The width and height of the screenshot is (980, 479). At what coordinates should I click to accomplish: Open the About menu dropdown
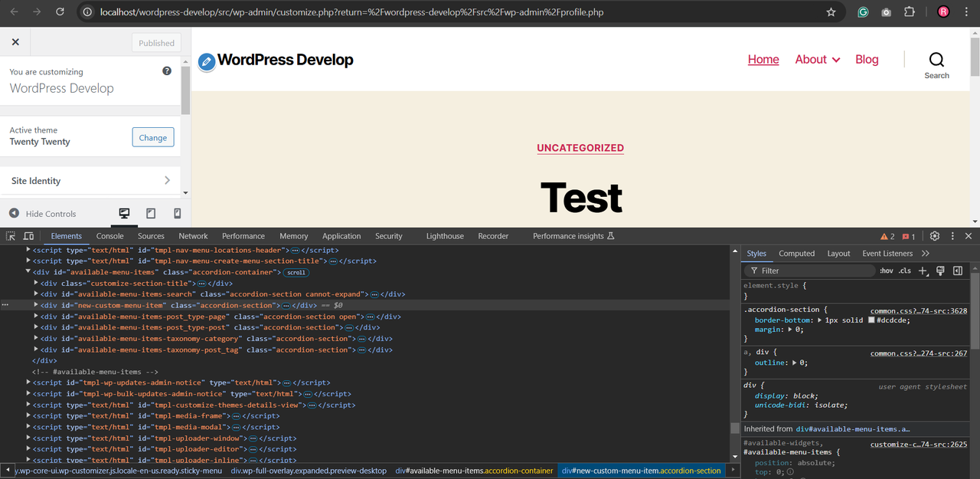(x=818, y=59)
